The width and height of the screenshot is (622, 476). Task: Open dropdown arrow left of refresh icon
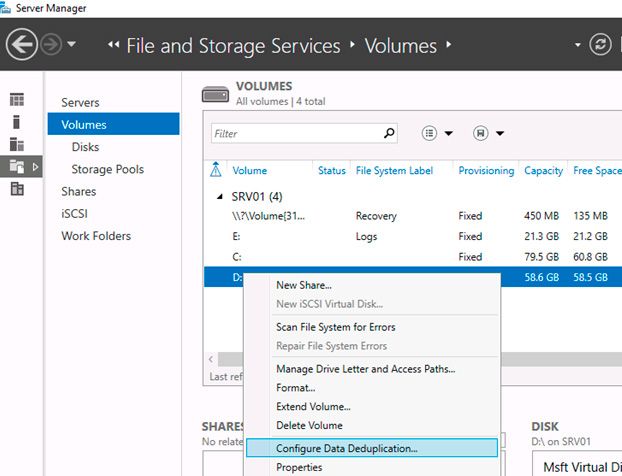[578, 45]
